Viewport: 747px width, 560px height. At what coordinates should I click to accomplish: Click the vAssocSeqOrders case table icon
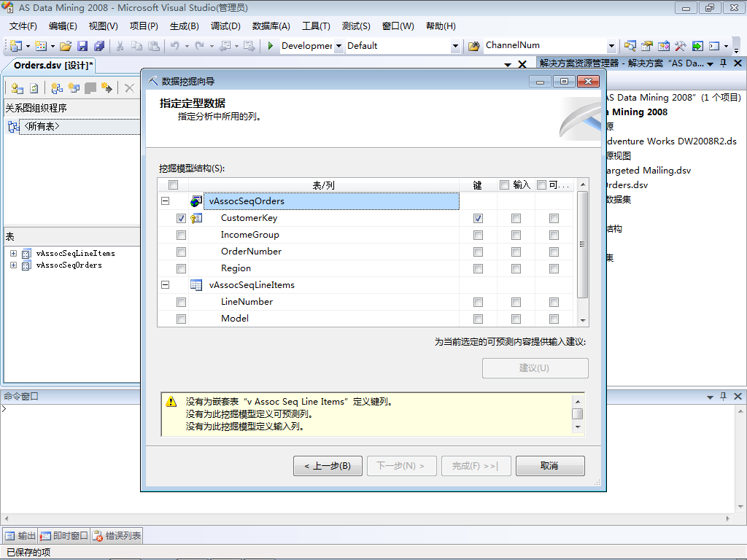coord(196,201)
